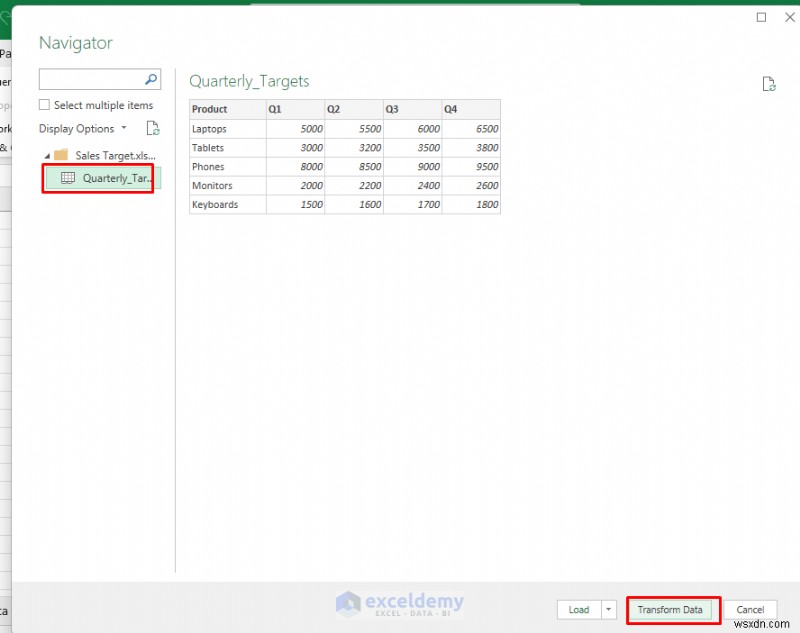Click Phones Q3 value 9000
800x633 pixels.
429,166
